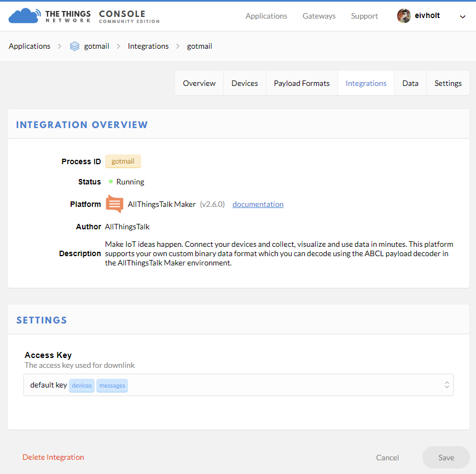Click Delete Integration
Viewport: 476px width, 474px height.
(53, 457)
